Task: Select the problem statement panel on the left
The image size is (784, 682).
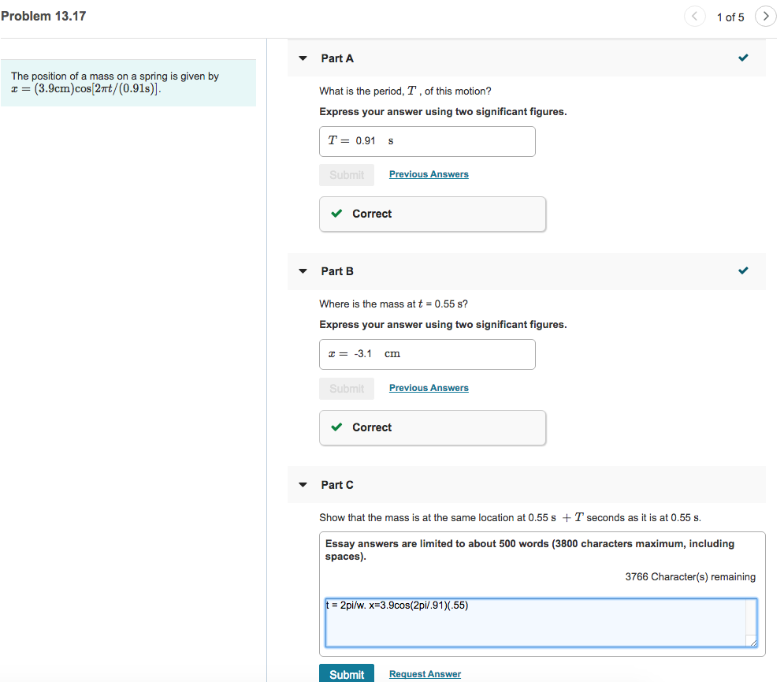Action: [130, 82]
